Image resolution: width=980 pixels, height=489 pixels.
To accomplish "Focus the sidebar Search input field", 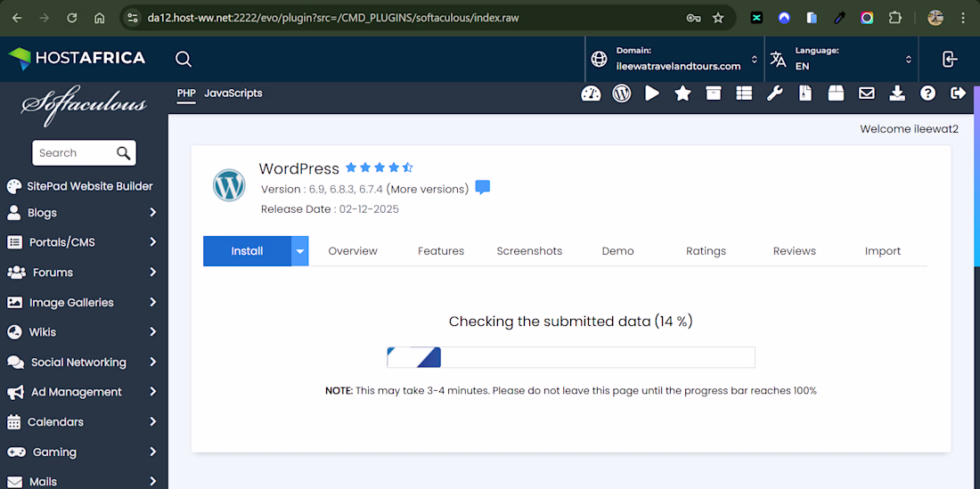I will tap(75, 153).
